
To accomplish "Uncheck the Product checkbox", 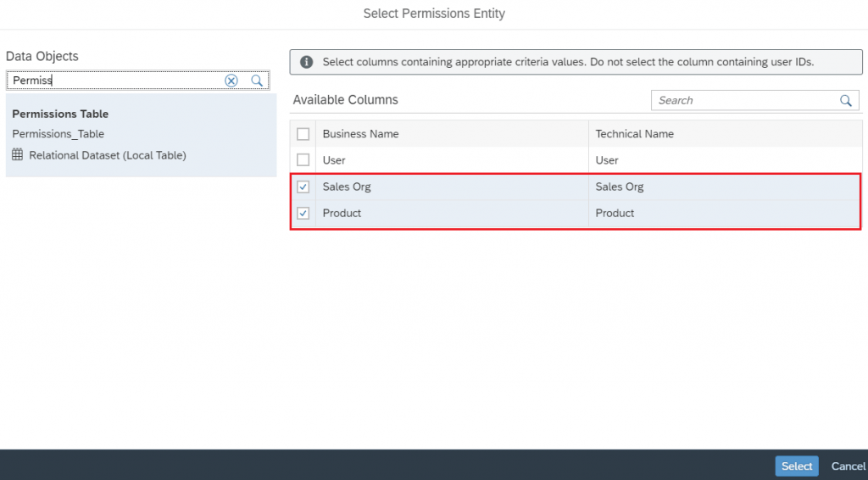I will pos(303,213).
